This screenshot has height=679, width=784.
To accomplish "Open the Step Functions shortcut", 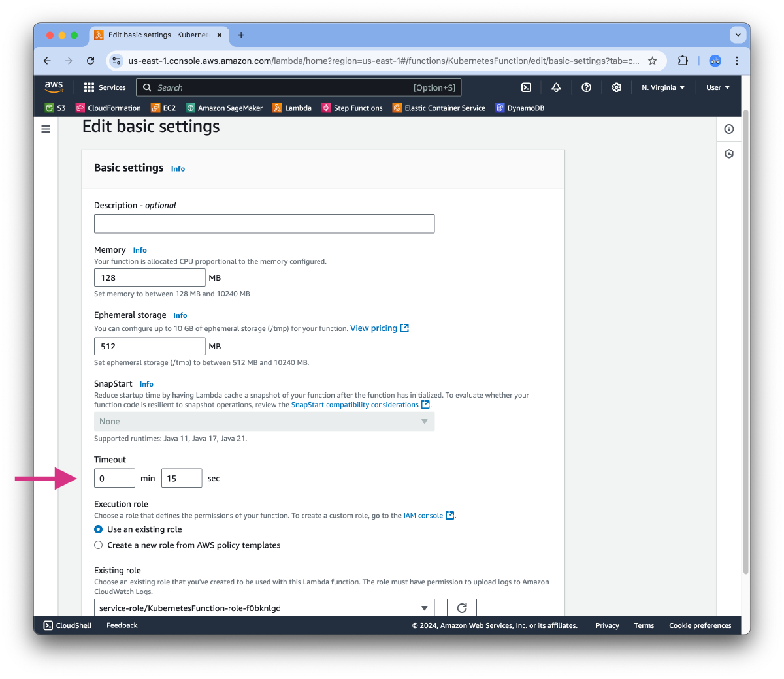I will coord(351,108).
